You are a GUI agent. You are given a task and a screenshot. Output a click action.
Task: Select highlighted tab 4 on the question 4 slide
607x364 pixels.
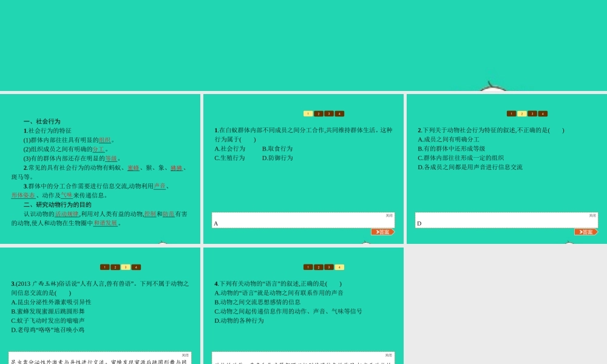click(339, 268)
